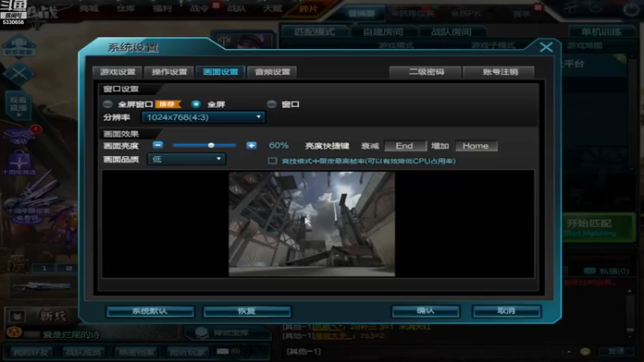Open the 活动 icon with red badge
Viewport: 644px width, 362px height.
click(x=21, y=135)
